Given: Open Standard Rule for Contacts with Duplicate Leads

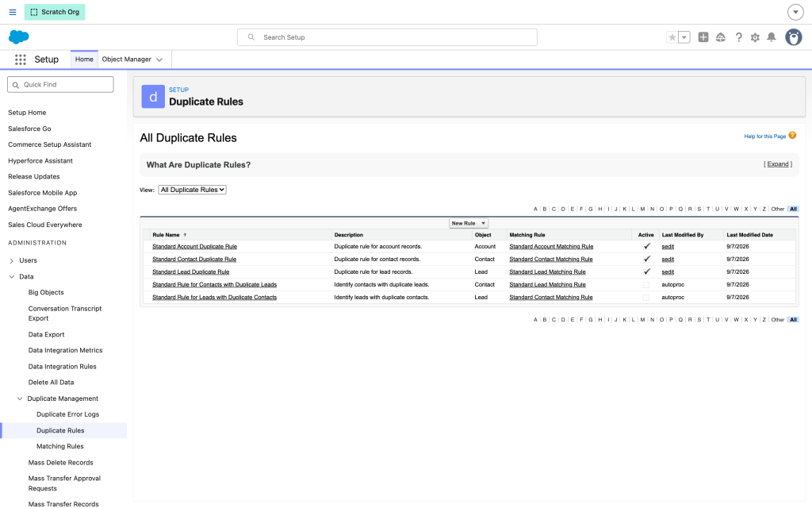Looking at the screenshot, I should point(214,285).
